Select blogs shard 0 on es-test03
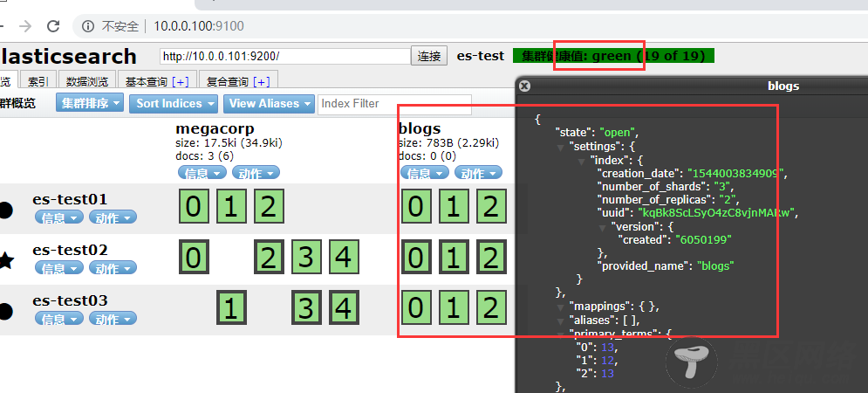Screen dimensions: 868x393 tap(416, 307)
